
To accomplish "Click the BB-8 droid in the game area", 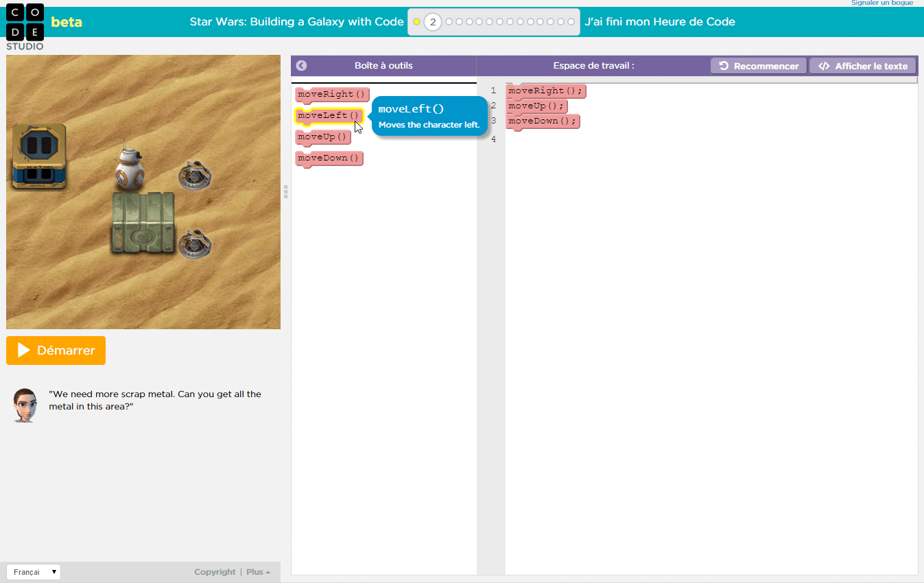I will pyautogui.click(x=129, y=167).
